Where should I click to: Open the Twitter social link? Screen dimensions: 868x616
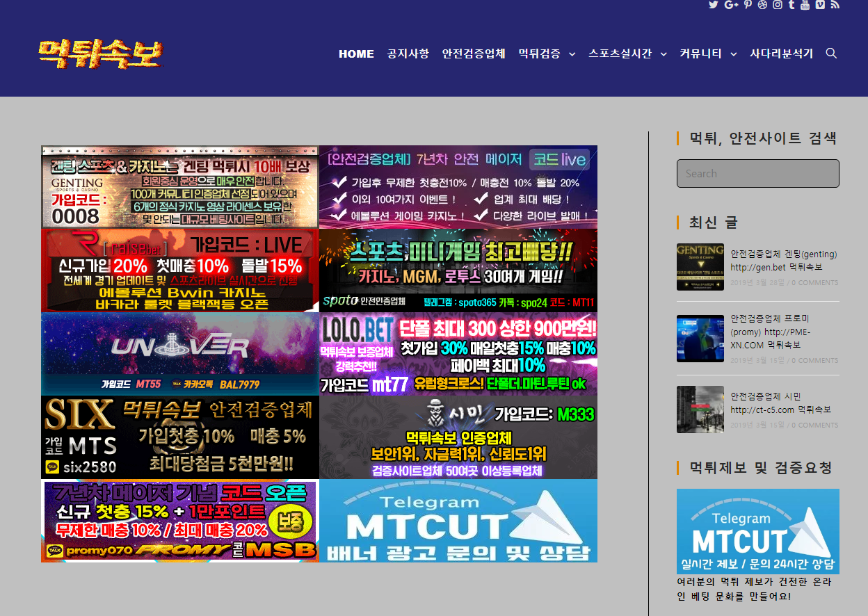coord(713,5)
